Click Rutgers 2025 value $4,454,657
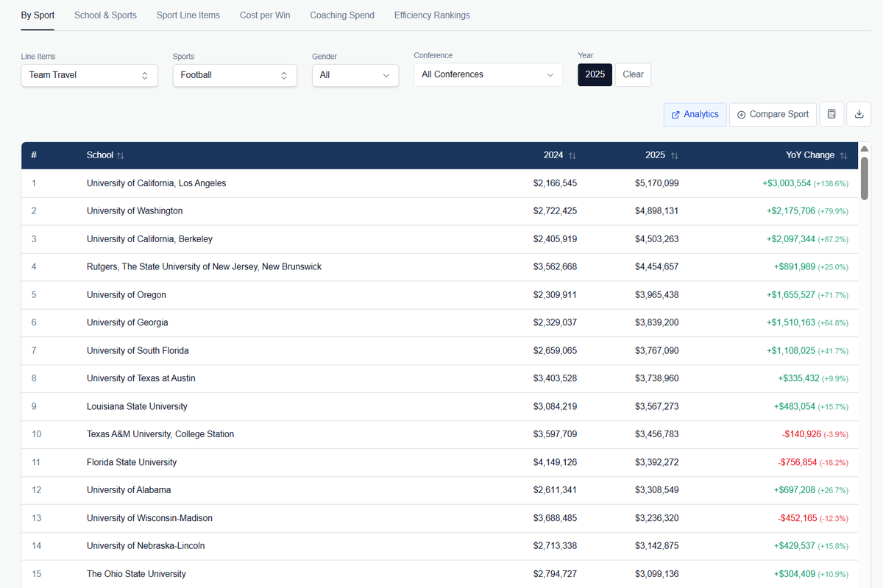The width and height of the screenshot is (883, 588). pyautogui.click(x=657, y=267)
